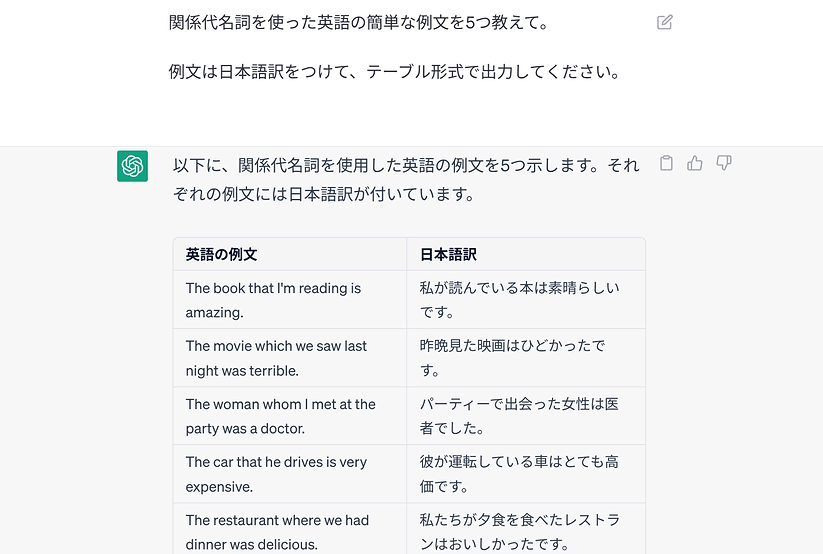Click the cell 'The restaurant where we had dinner'

pyautogui.click(x=290, y=529)
